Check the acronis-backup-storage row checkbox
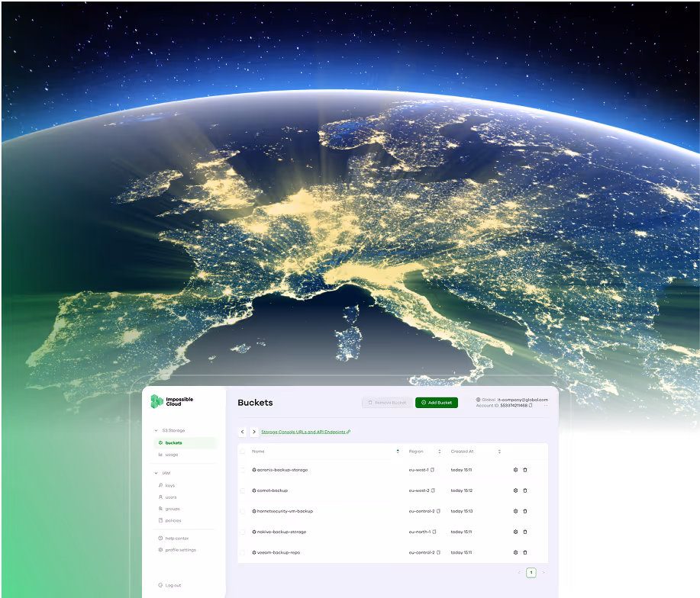 pos(243,470)
